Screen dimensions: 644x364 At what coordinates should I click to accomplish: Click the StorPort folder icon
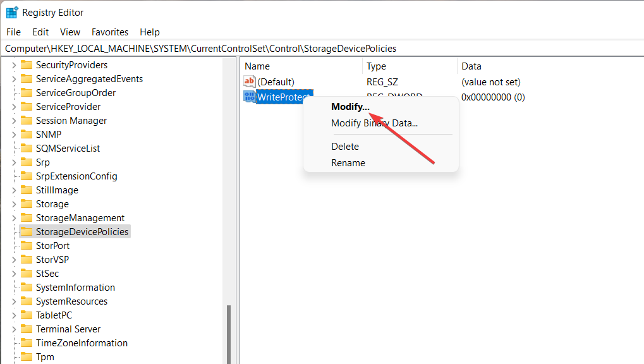point(27,246)
